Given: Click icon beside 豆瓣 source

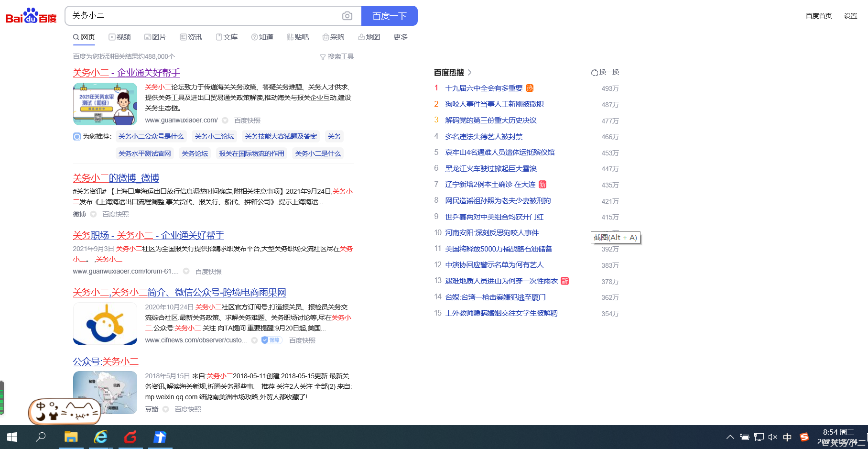Looking at the screenshot, I should (x=166, y=409).
